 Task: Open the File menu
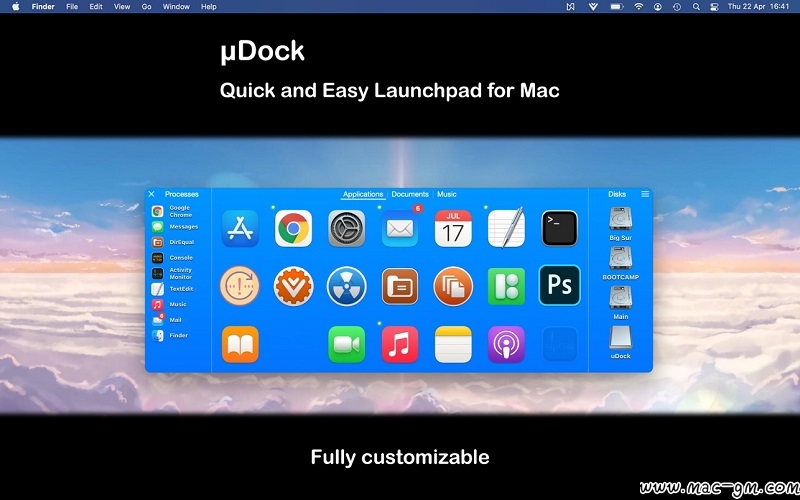pos(72,7)
